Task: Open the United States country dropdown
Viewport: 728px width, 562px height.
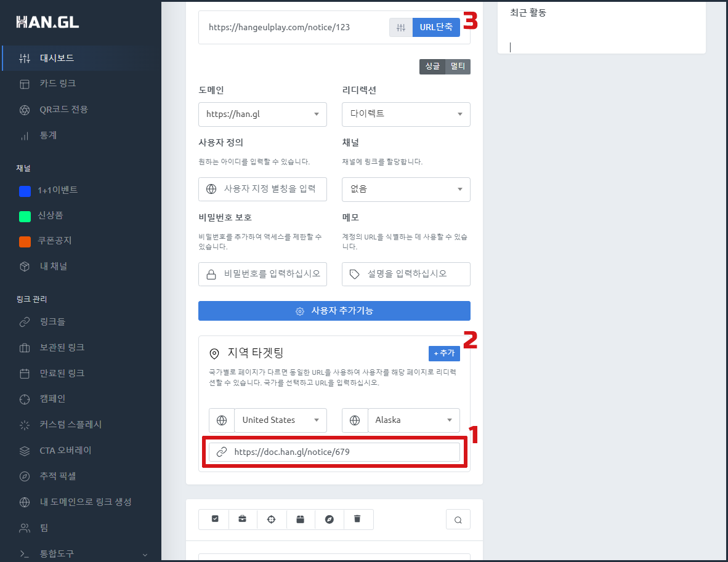Action: [x=280, y=420]
